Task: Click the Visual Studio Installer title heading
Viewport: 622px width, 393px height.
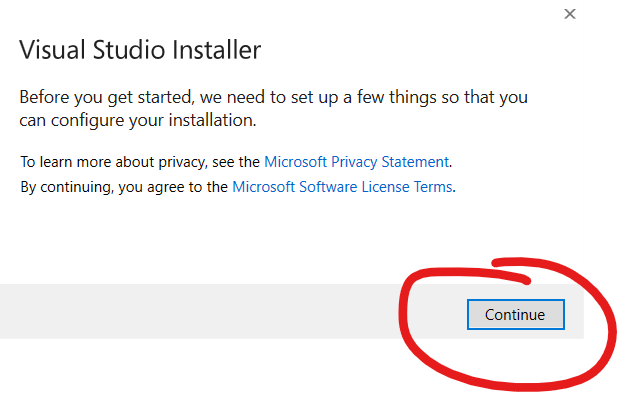Action: point(140,50)
